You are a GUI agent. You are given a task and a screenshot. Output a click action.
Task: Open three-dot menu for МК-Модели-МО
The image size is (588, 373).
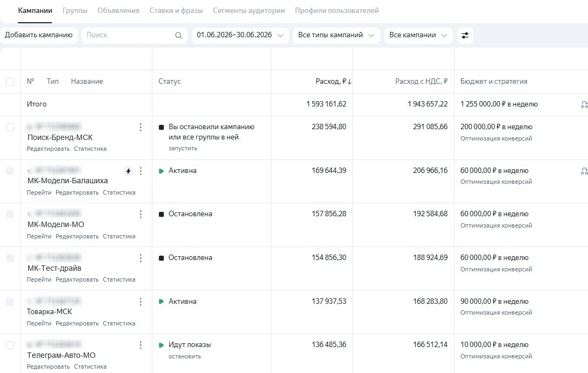pos(141,214)
